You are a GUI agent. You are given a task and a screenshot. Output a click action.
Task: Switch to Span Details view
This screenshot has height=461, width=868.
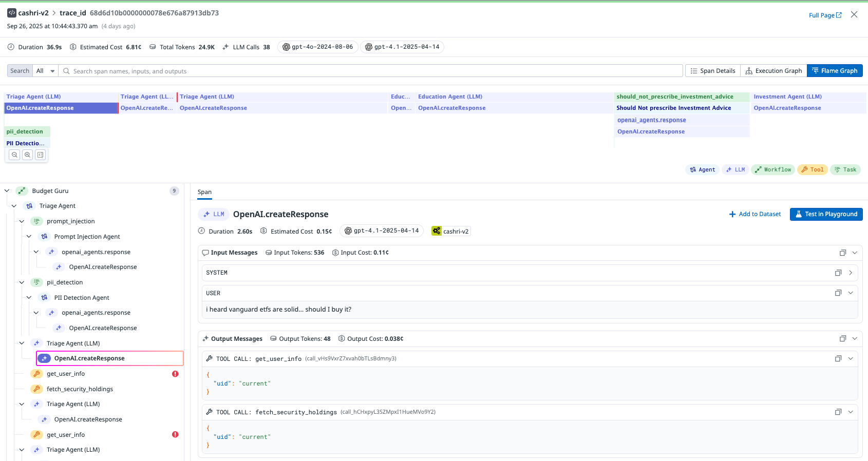click(x=713, y=71)
